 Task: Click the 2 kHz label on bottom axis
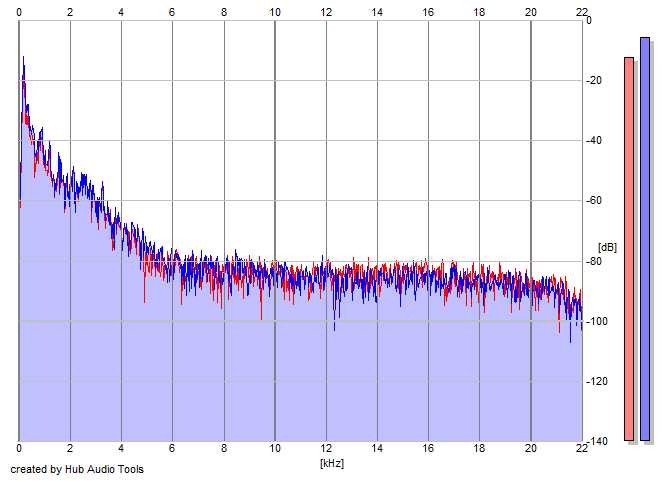[70, 448]
